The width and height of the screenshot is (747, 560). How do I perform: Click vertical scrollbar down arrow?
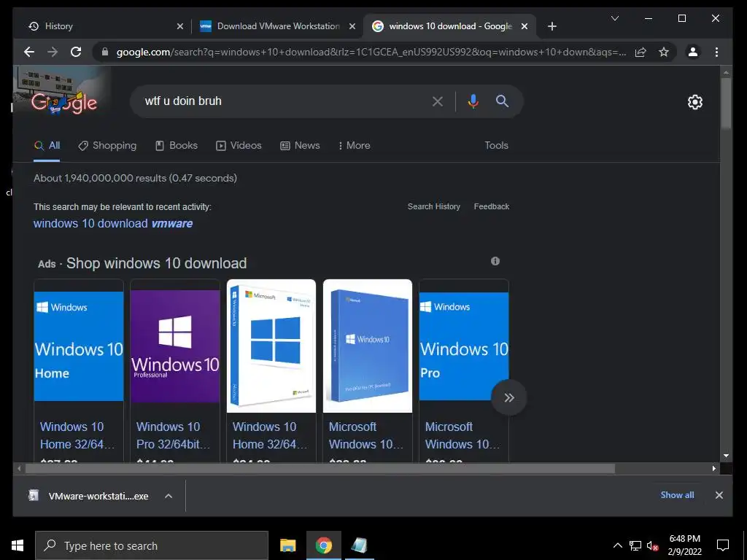(x=726, y=456)
